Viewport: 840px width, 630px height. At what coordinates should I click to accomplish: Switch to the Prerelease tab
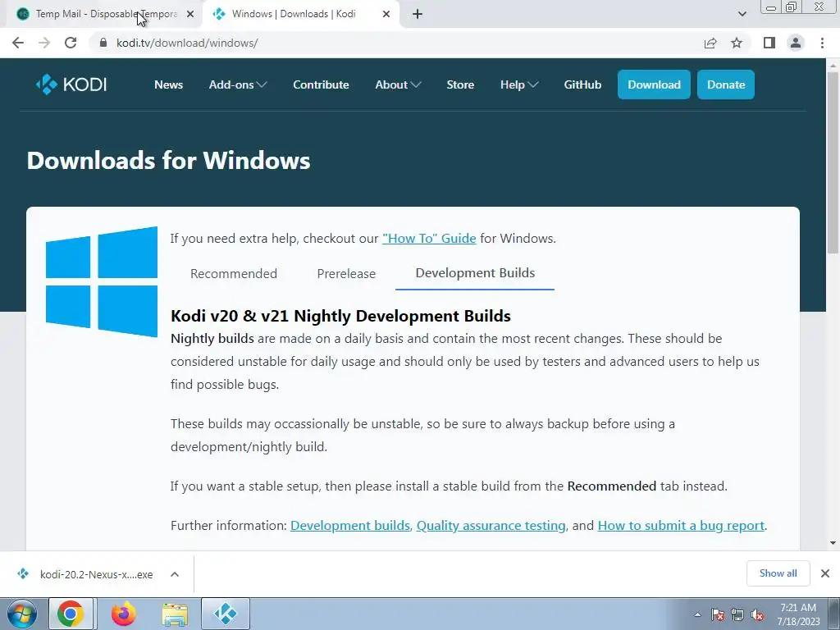(x=346, y=274)
